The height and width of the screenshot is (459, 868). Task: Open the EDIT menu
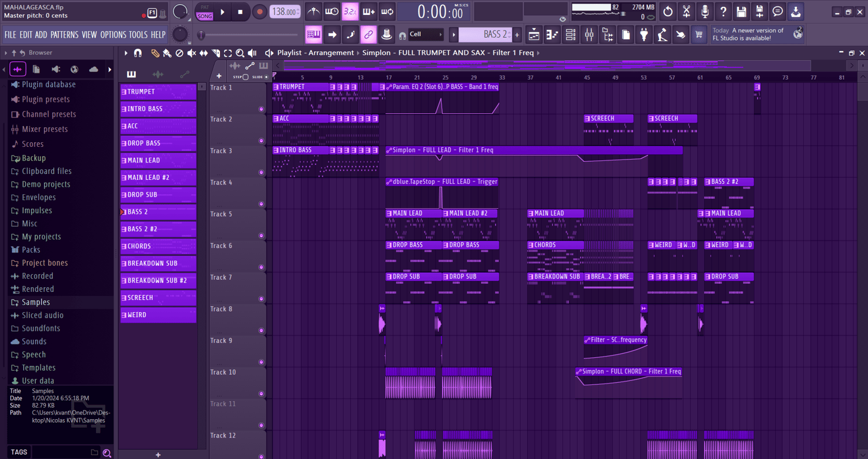[25, 35]
